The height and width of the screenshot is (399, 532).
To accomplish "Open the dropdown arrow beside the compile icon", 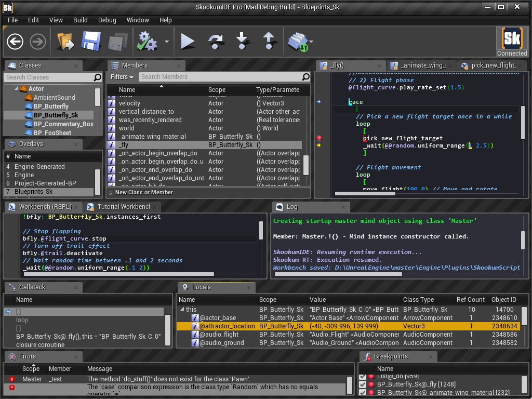I will pos(167,42).
